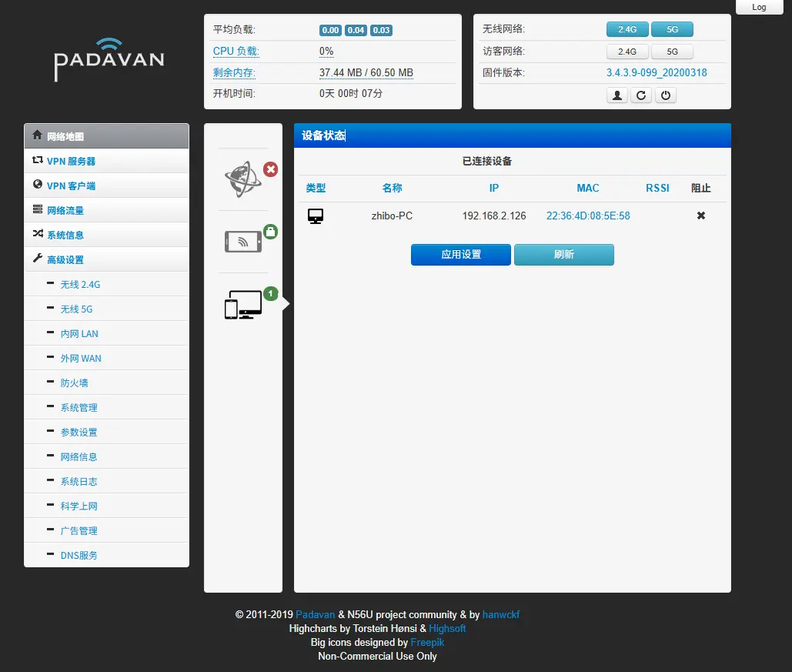792x672 pixels.
Task: Expand the 高级设置 section
Action: pos(106,259)
